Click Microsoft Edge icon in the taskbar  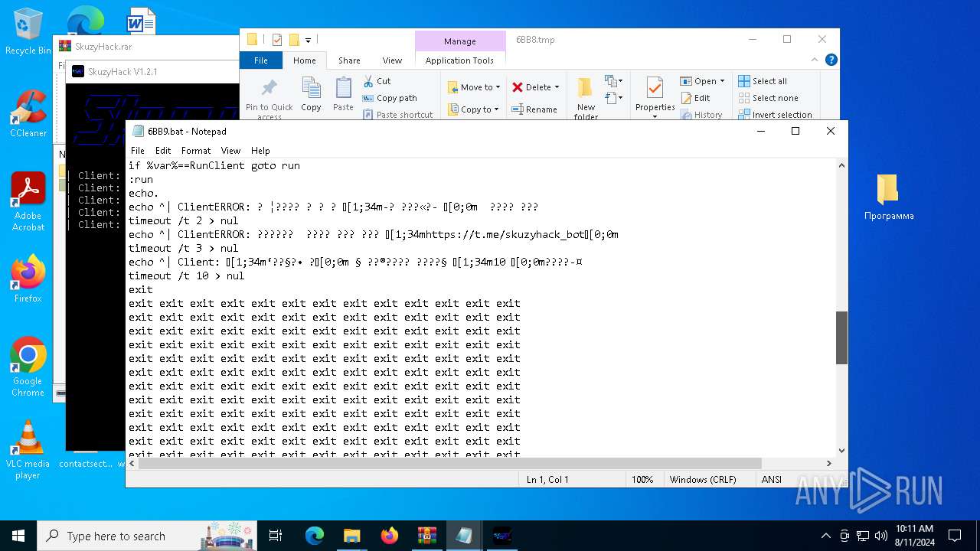point(315,536)
